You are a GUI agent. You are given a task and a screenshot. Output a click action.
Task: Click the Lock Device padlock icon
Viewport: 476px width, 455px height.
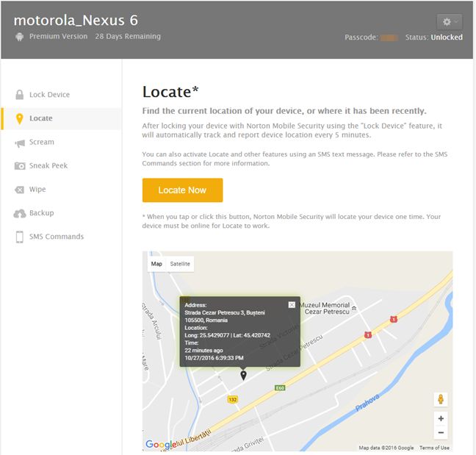pos(19,95)
